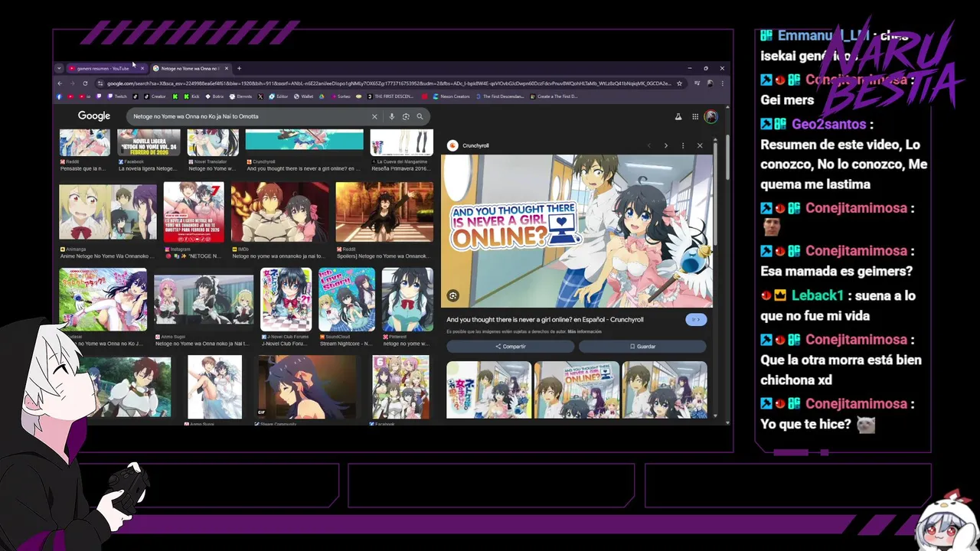This screenshot has height=551, width=980.
Task: Show previous image in preview panel
Action: tap(648, 145)
